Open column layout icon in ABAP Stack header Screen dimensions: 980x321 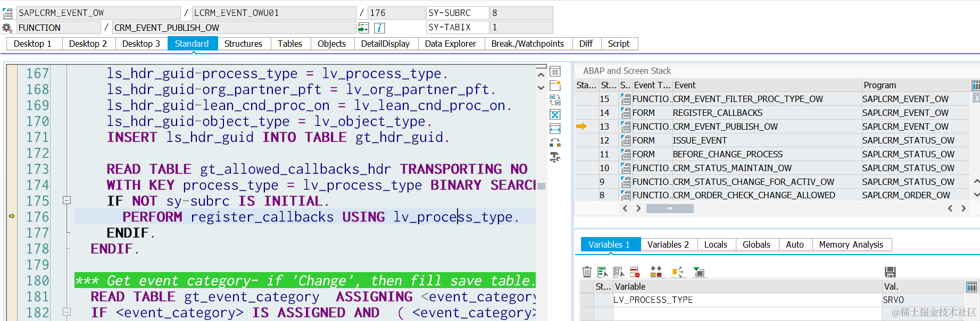(976, 85)
